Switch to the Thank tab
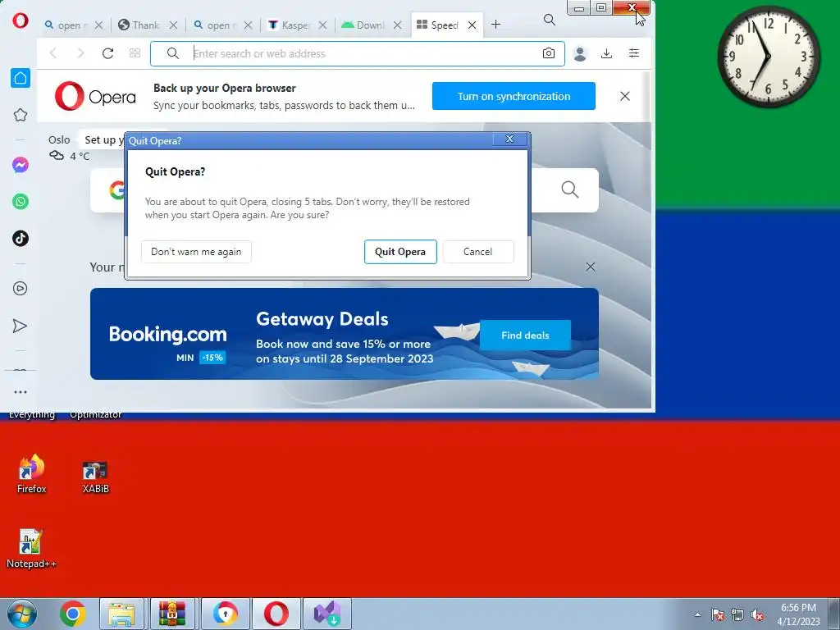Viewport: 840px width, 630px height. click(x=139, y=25)
